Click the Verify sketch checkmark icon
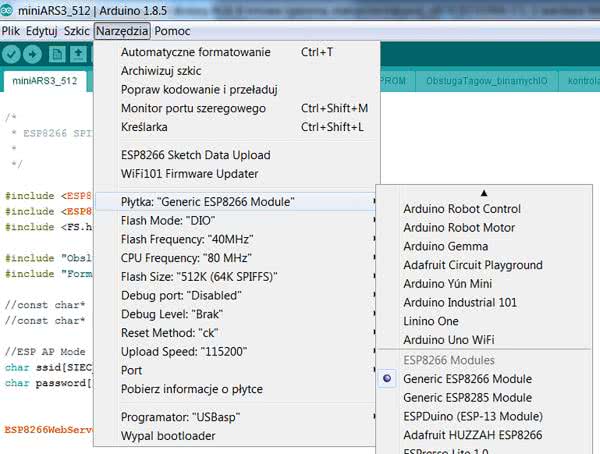 point(13,52)
